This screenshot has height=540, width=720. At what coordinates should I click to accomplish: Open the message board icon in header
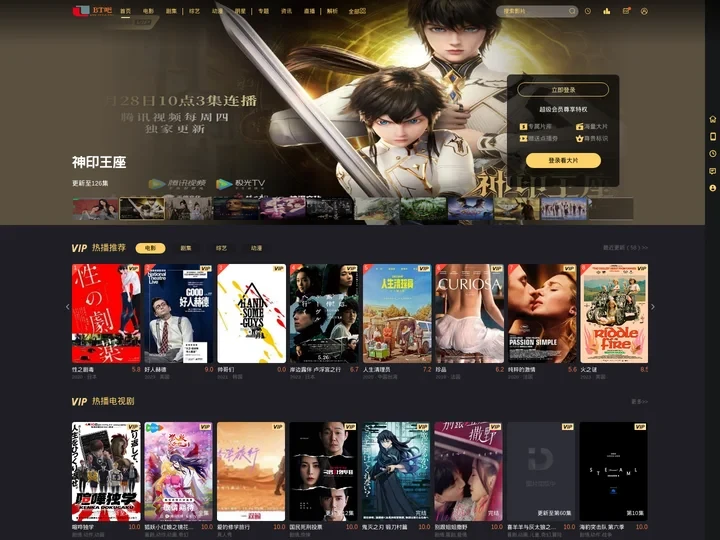pos(626,11)
